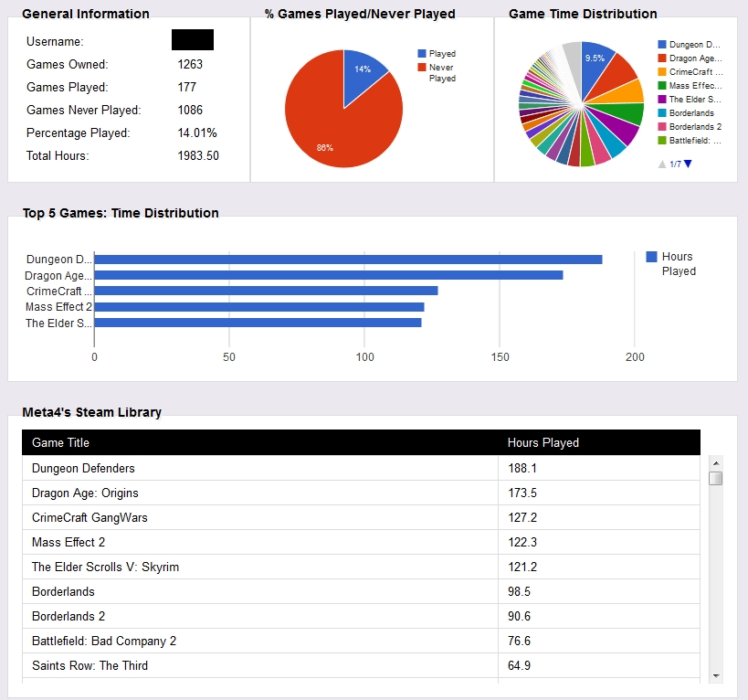Click blue Played legend swatch

(422, 53)
